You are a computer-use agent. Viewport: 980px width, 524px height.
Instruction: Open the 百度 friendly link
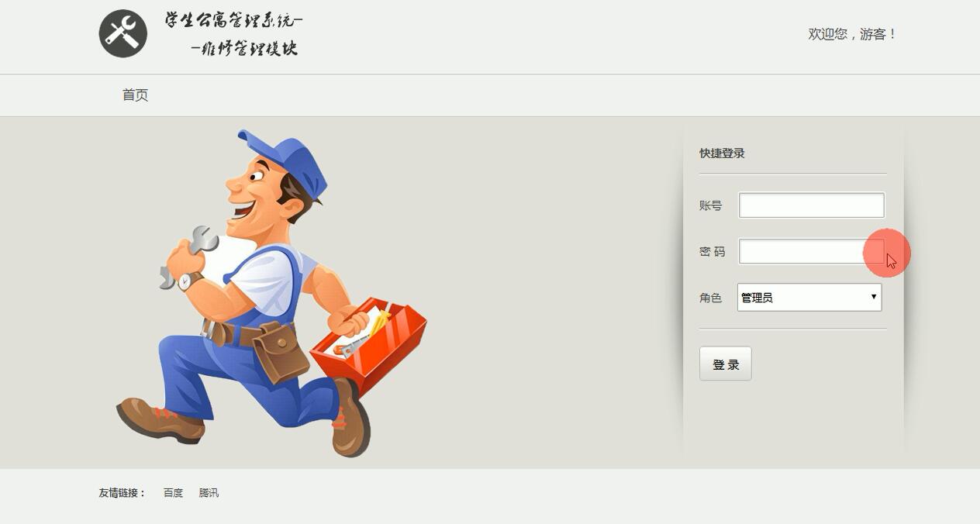[173, 493]
